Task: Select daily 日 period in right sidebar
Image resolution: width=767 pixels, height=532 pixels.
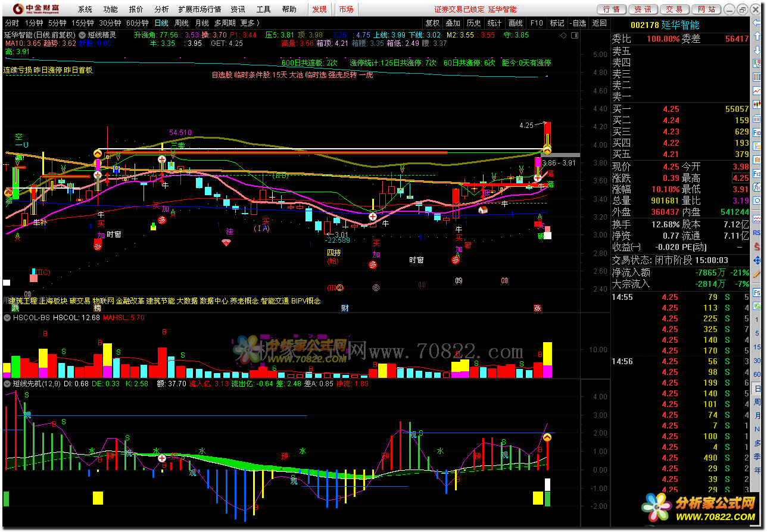Action: (x=757, y=389)
